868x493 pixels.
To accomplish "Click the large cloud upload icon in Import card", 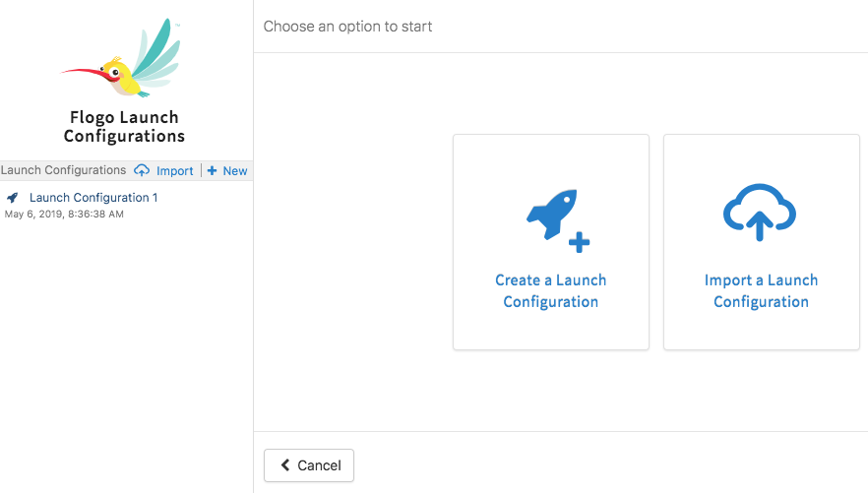I will (x=760, y=212).
